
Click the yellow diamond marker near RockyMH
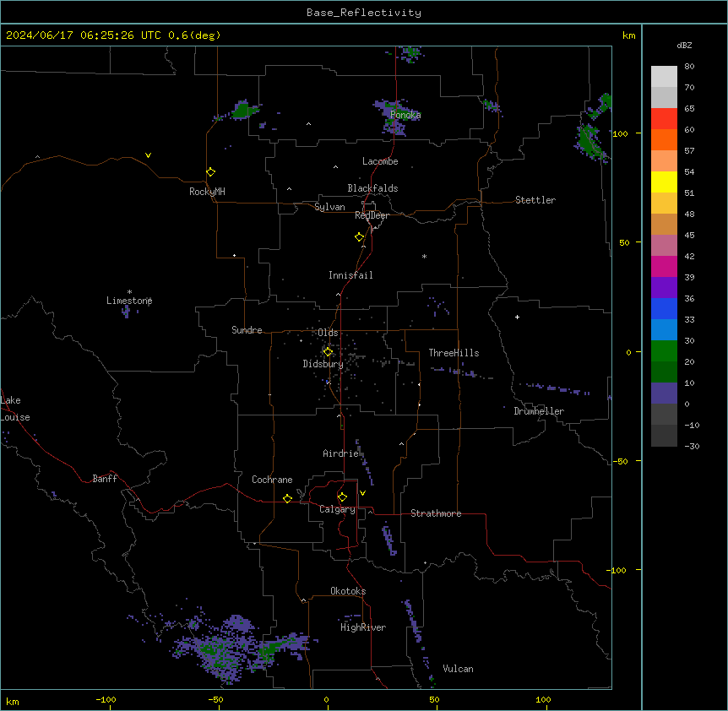click(210, 171)
